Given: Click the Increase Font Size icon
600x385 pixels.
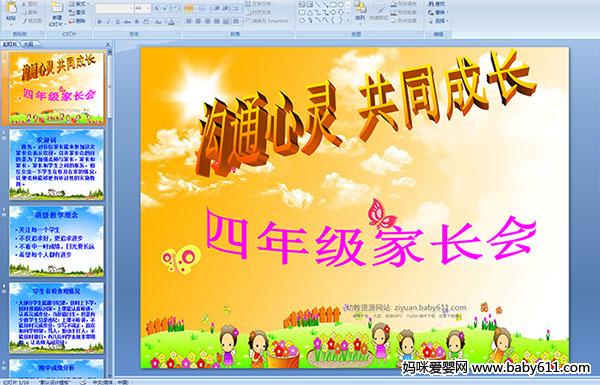Looking at the screenshot, I should pos(156,8).
